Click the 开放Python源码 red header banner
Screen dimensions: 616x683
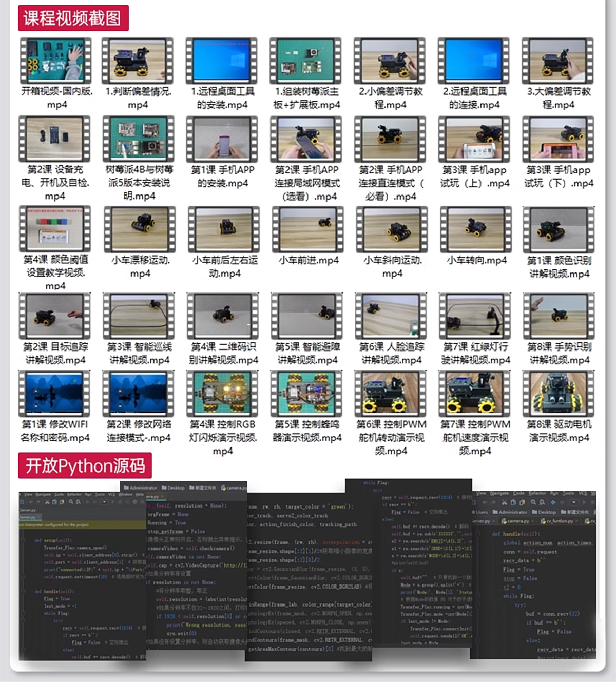(x=85, y=465)
